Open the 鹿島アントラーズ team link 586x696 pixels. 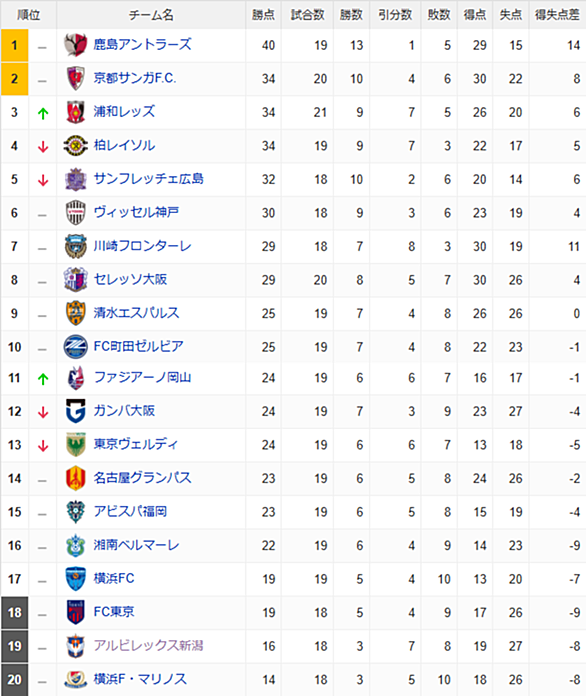pos(143,44)
